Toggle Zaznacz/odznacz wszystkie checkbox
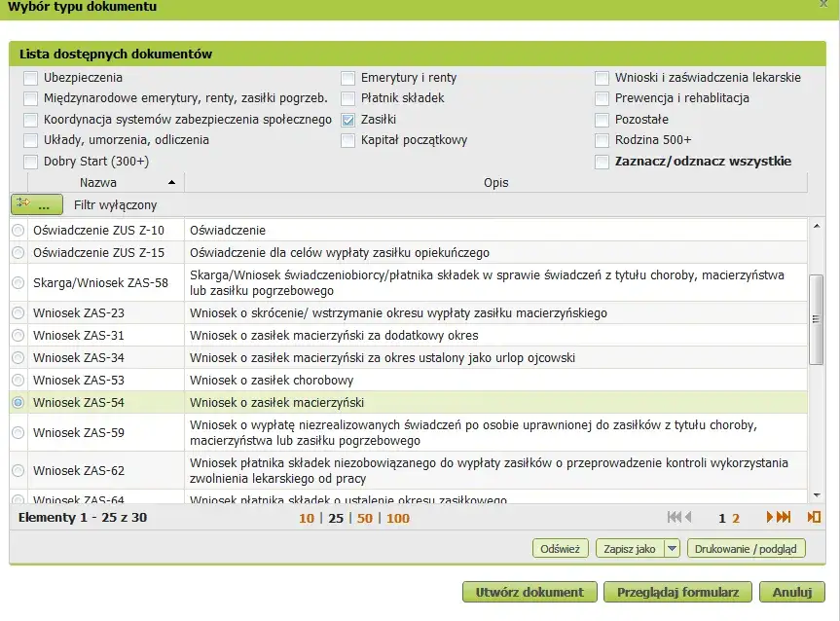840x621 pixels. [x=603, y=162]
